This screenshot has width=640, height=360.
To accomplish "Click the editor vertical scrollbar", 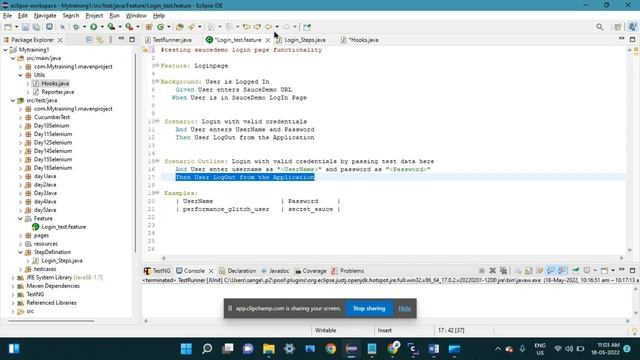I will point(629,149).
